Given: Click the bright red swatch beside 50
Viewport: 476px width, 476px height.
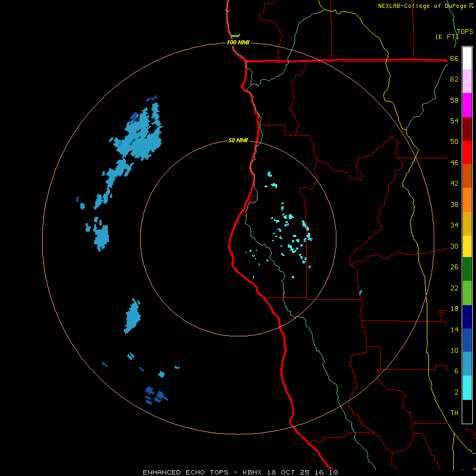Looking at the screenshot, I should pos(467,152).
